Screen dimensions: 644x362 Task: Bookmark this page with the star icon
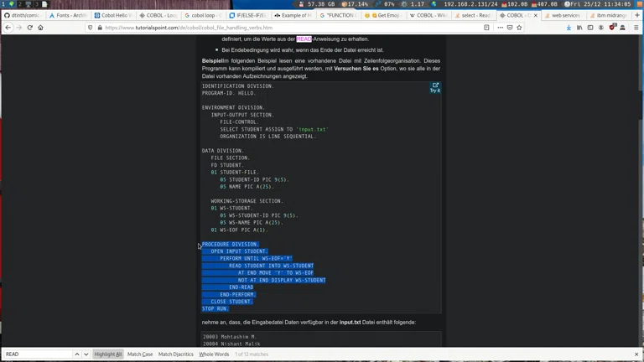point(519,28)
